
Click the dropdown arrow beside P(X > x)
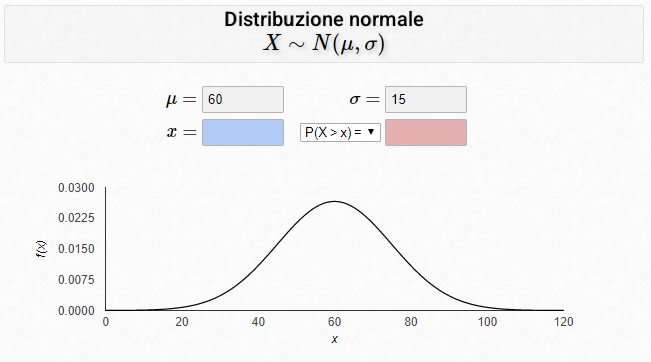(371, 132)
